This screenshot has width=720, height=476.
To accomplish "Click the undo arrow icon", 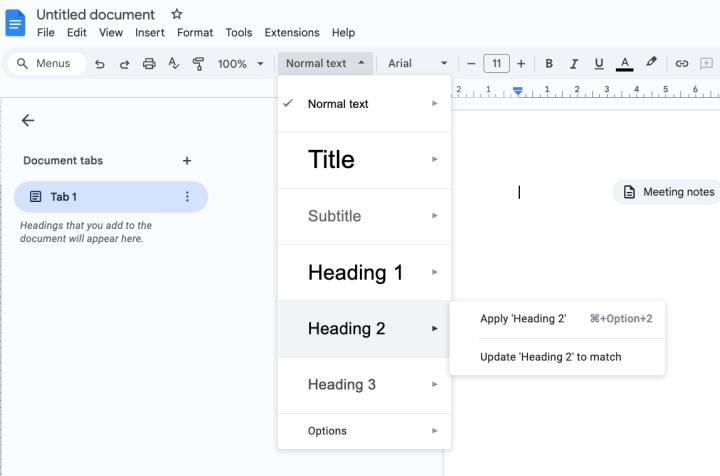I will coord(100,63).
